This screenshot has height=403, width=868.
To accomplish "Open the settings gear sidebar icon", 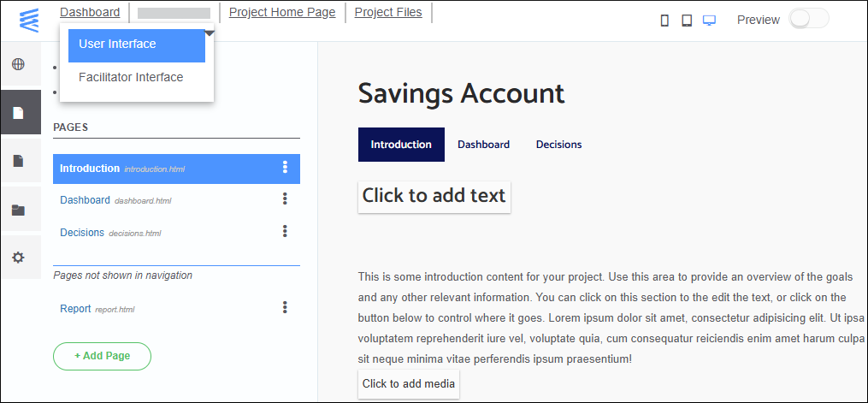I will [18, 258].
